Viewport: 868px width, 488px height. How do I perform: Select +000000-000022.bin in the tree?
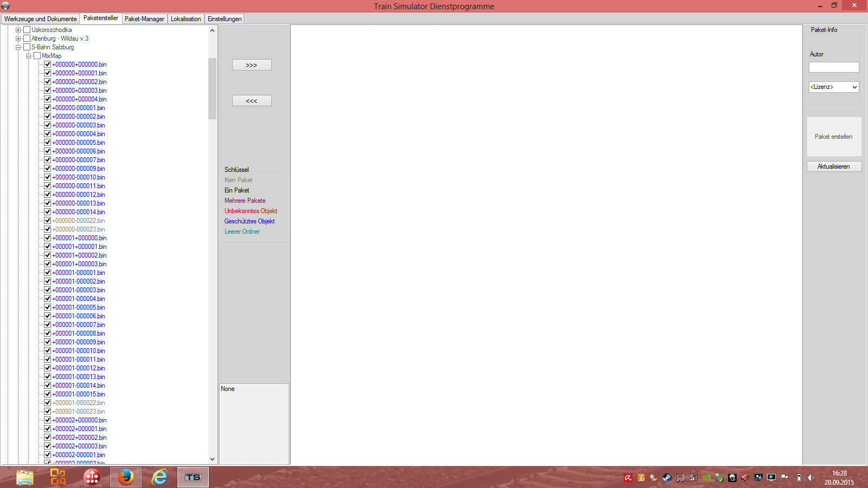(x=79, y=221)
